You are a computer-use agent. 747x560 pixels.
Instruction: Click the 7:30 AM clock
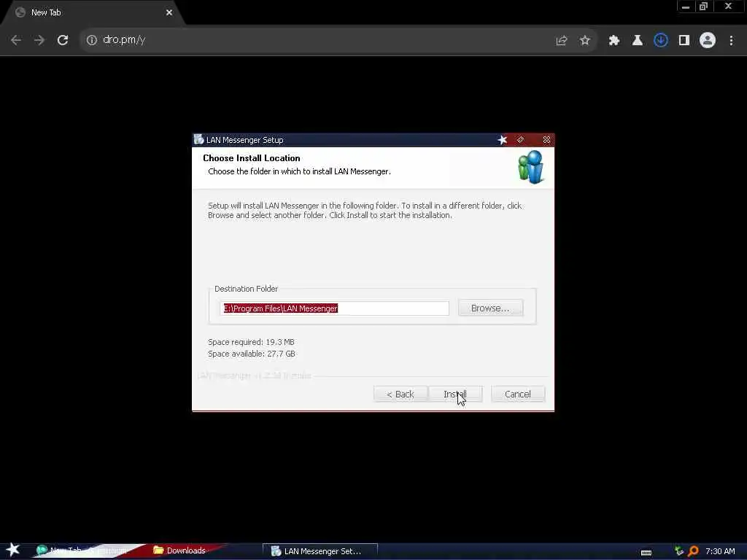(720, 551)
